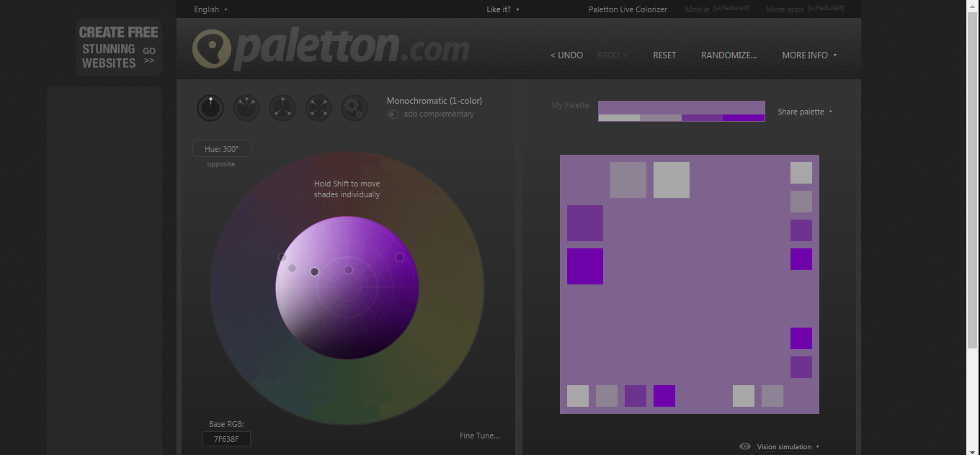
Task: Click the More apps scheduled link
Action: pos(805,9)
